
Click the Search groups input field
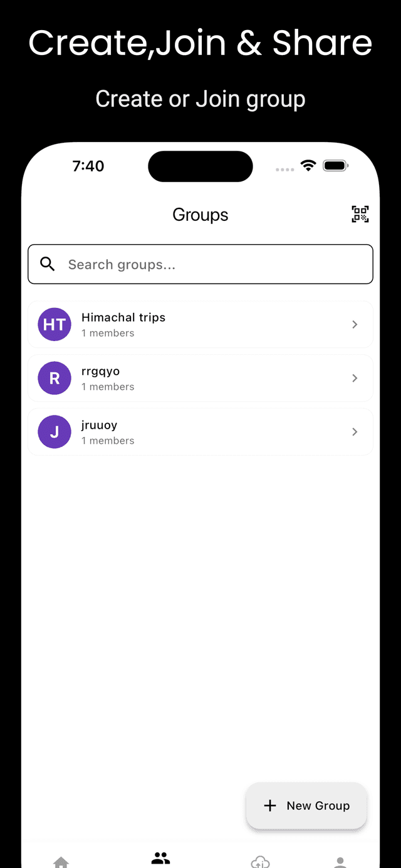coord(200,264)
